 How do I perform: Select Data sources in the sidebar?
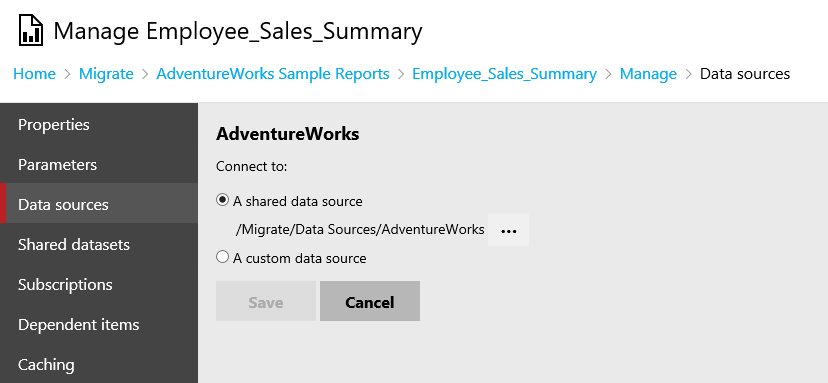99,204
